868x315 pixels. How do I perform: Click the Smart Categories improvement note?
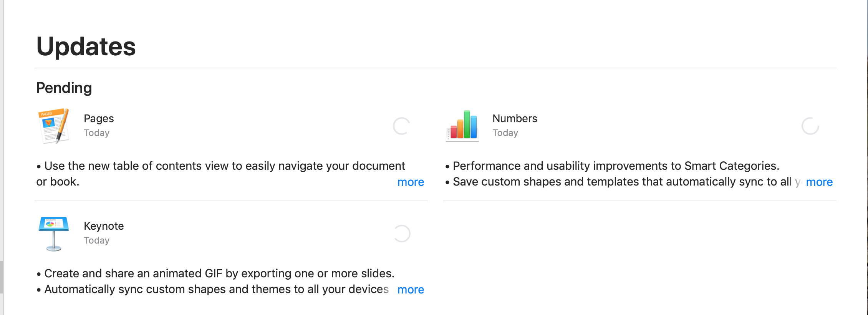pyautogui.click(x=616, y=166)
